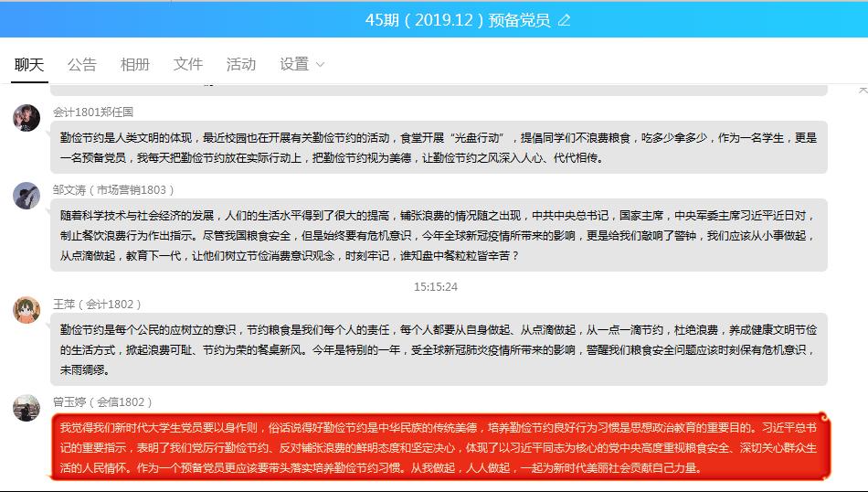The height and width of the screenshot is (492, 868).
Task: Expand the 设置 dropdown arrow
Action: pyautogui.click(x=320, y=65)
